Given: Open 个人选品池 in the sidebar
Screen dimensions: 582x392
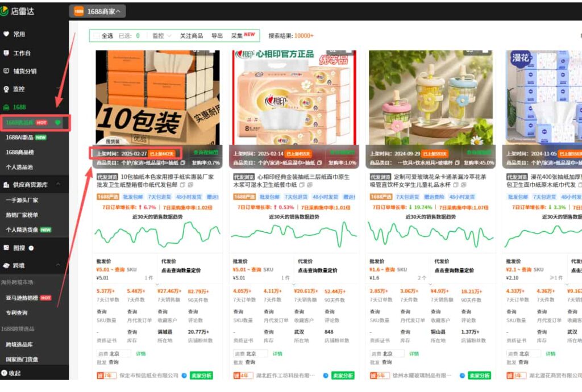Looking at the screenshot, I should point(19,167).
